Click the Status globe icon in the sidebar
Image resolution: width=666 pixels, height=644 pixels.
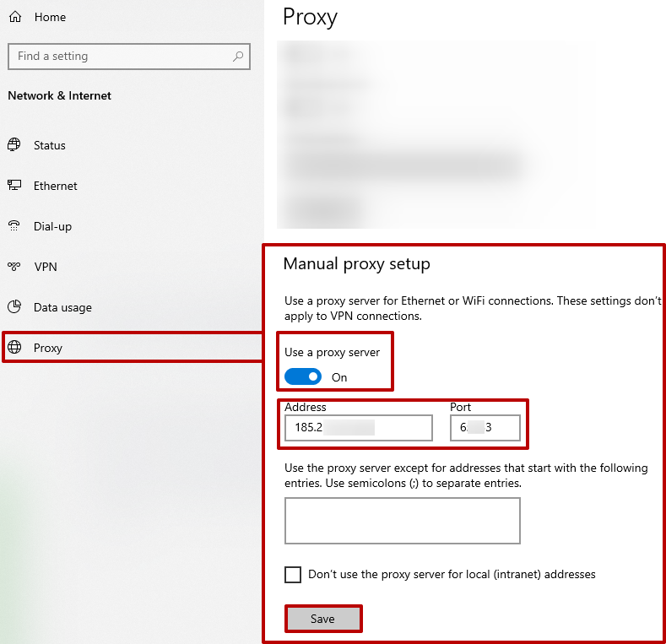14,145
